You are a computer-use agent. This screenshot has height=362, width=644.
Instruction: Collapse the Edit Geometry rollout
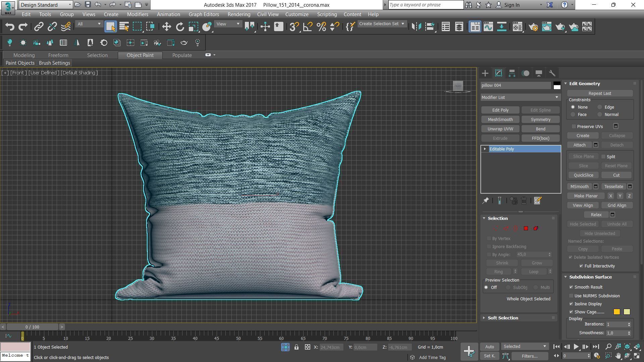[566, 84]
